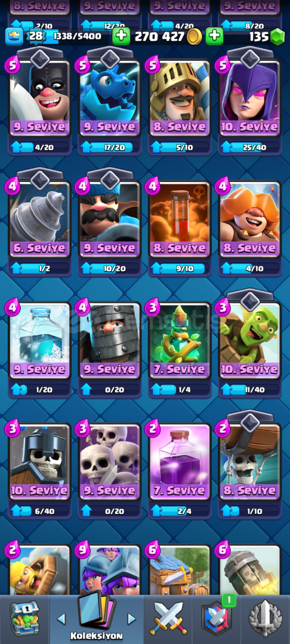
Task: Tap the green plus next to gold
Action: 214,37
